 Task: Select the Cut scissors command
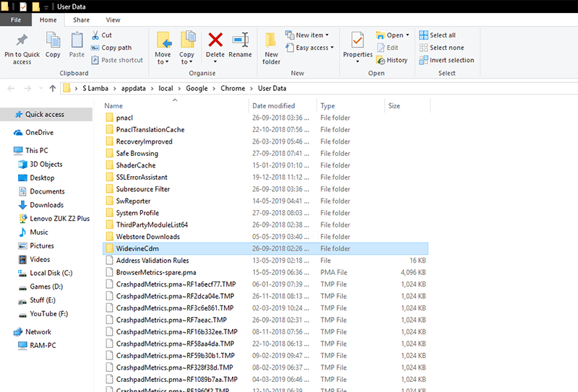[101, 35]
